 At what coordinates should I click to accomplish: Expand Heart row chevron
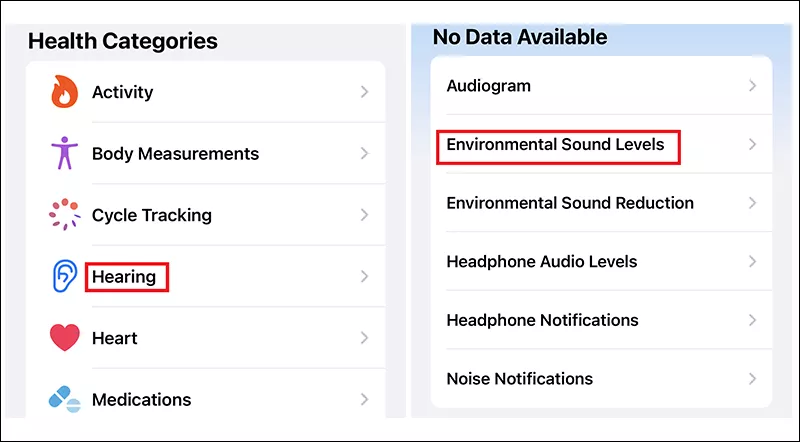pos(364,337)
